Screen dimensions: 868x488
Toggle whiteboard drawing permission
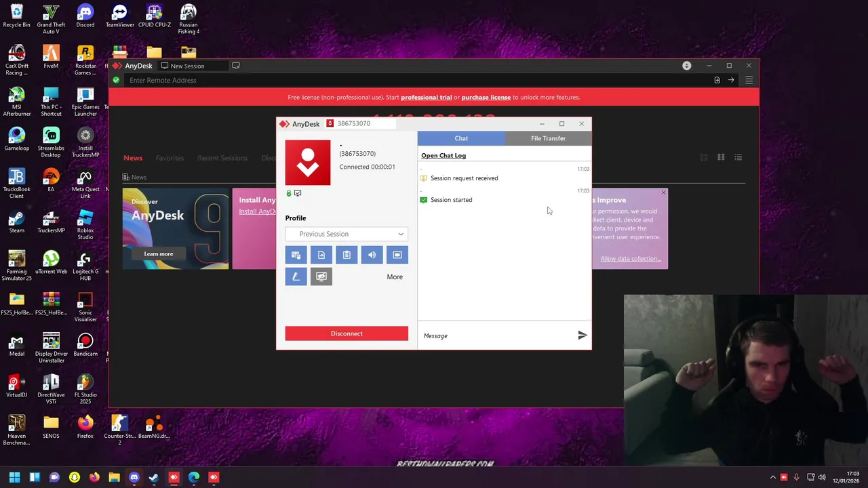click(x=296, y=277)
